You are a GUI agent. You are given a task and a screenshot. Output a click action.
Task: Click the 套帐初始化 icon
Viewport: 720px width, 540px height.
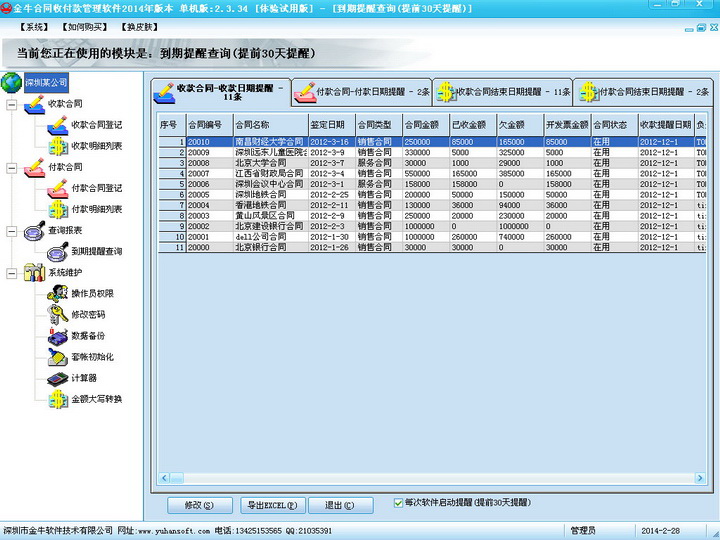(x=56, y=357)
